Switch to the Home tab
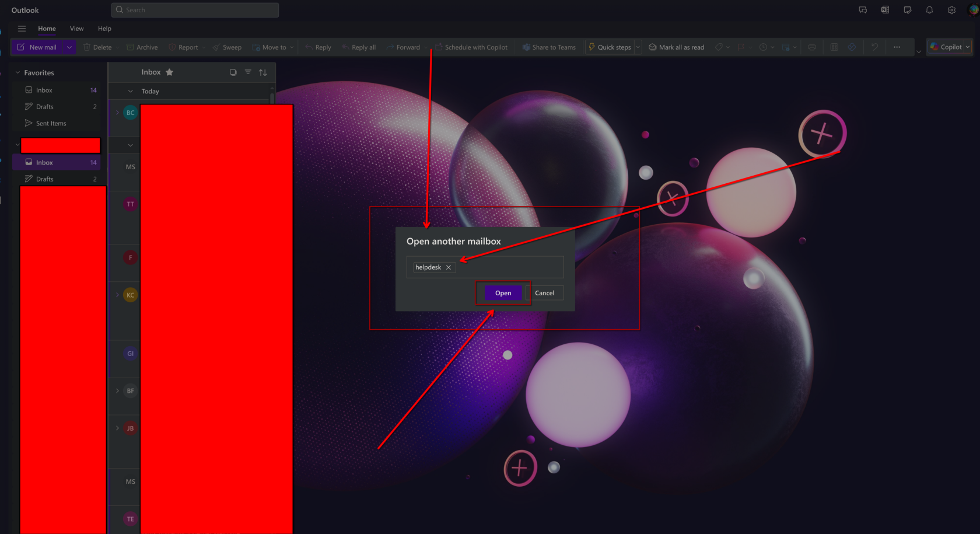Screen dimensions: 980x534 point(47,29)
